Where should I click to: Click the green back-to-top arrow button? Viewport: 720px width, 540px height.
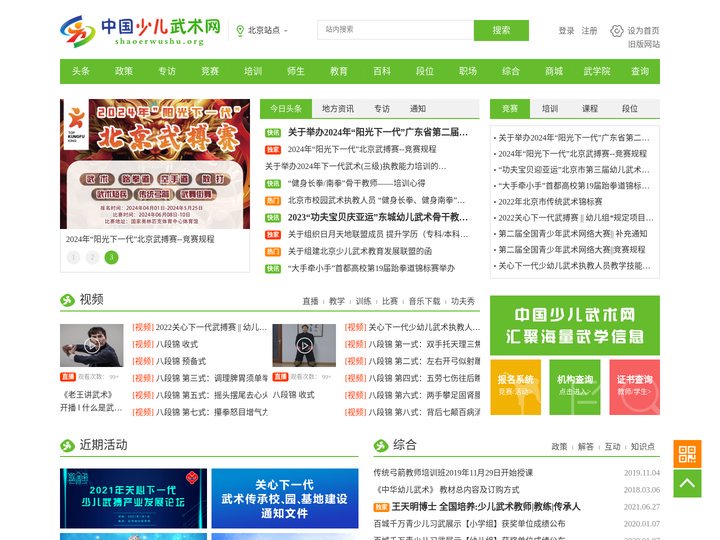[687, 483]
